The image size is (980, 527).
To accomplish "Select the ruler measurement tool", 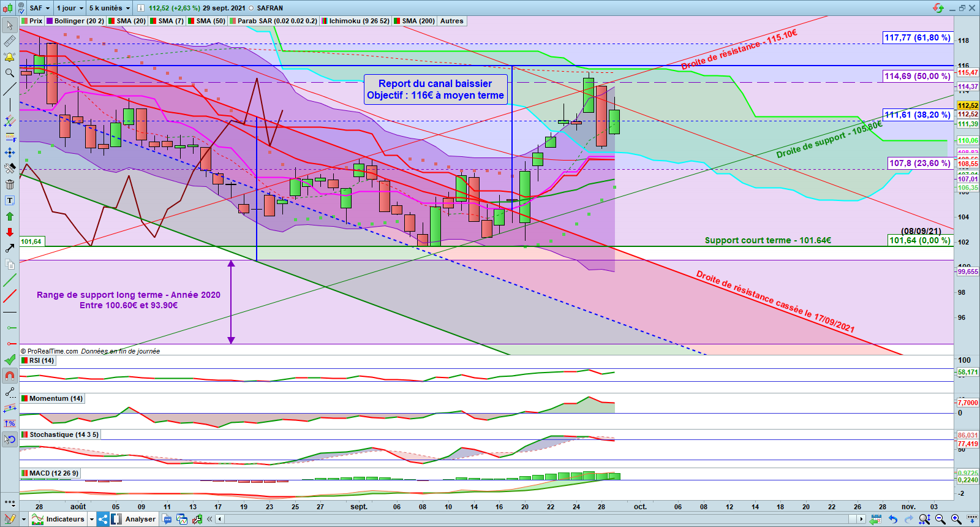I will [10, 41].
